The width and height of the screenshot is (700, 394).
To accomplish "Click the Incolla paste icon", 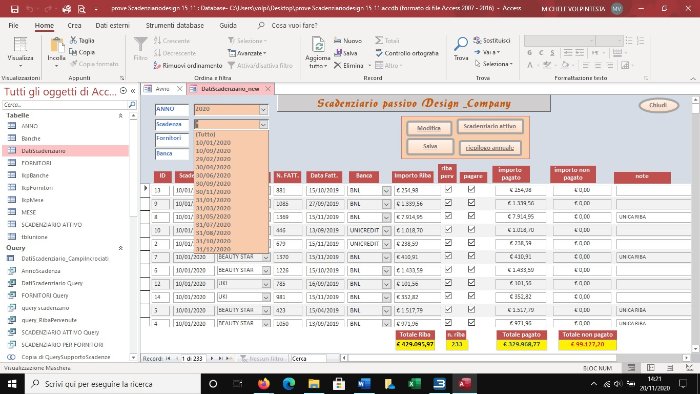I will click(x=57, y=45).
